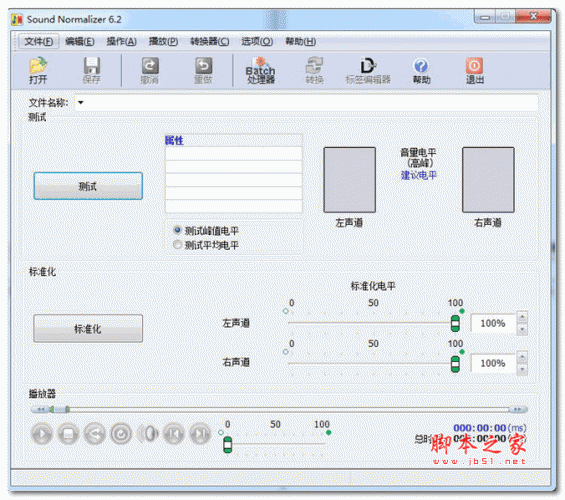Click the Sound Normalizer title bar icon

(17, 19)
